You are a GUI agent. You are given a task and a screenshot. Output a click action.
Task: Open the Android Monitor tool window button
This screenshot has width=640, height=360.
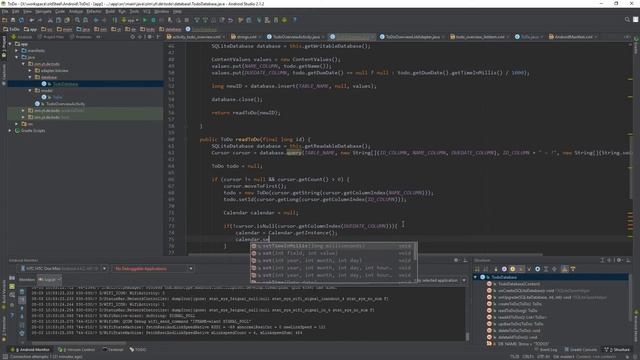[x=31, y=350]
